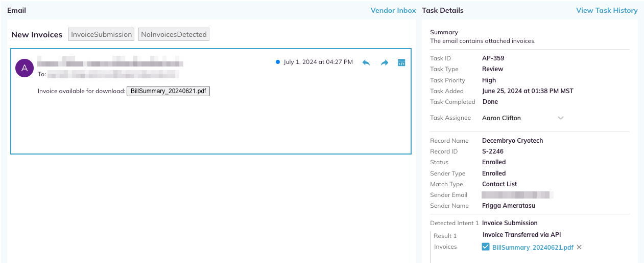
Task: Open BillSummary_20240621.pdf invoice link in results
Action: pyautogui.click(x=533, y=247)
